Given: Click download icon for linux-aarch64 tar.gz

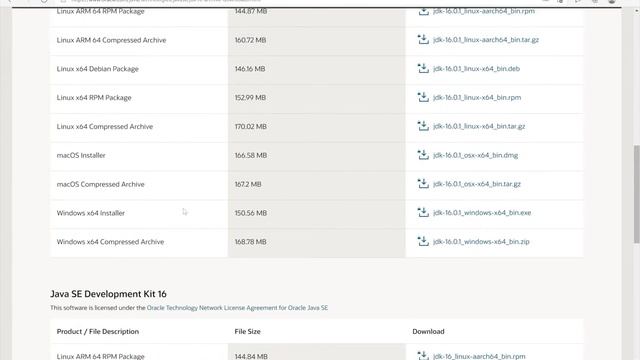Looking at the screenshot, I should pos(423,39).
